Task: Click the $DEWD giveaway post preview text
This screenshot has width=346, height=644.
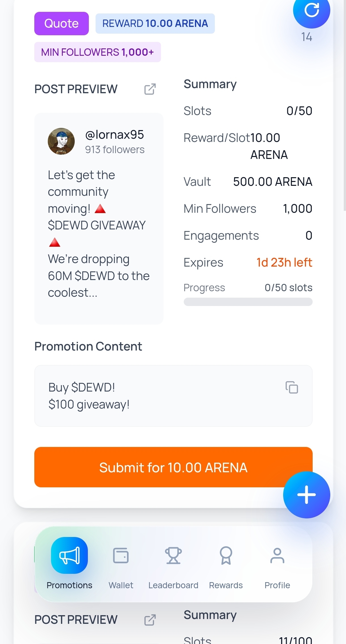Action: (x=98, y=234)
